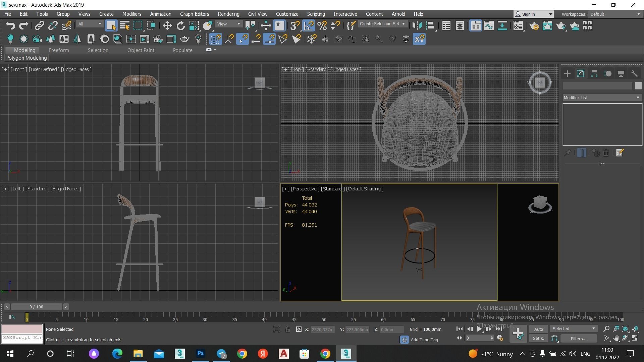Switch to the Object Paint tab

point(141,50)
